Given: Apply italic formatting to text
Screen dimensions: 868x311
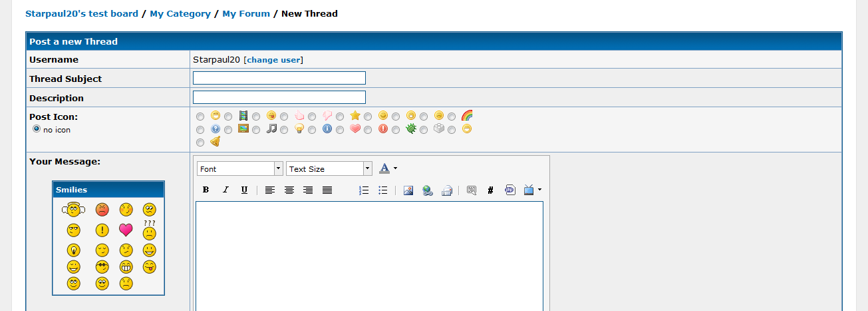Looking at the screenshot, I should 225,190.
